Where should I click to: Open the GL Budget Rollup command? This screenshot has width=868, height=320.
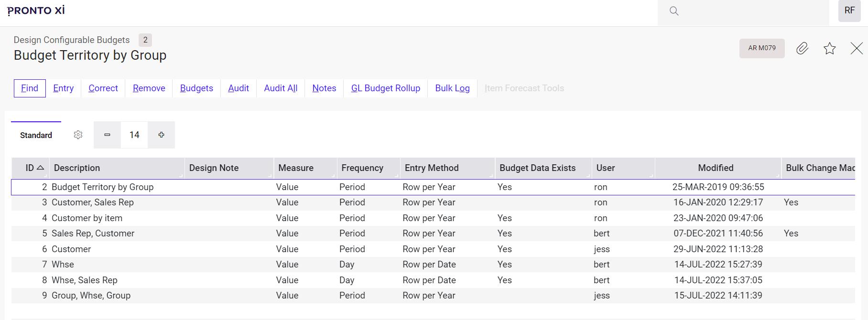point(385,88)
